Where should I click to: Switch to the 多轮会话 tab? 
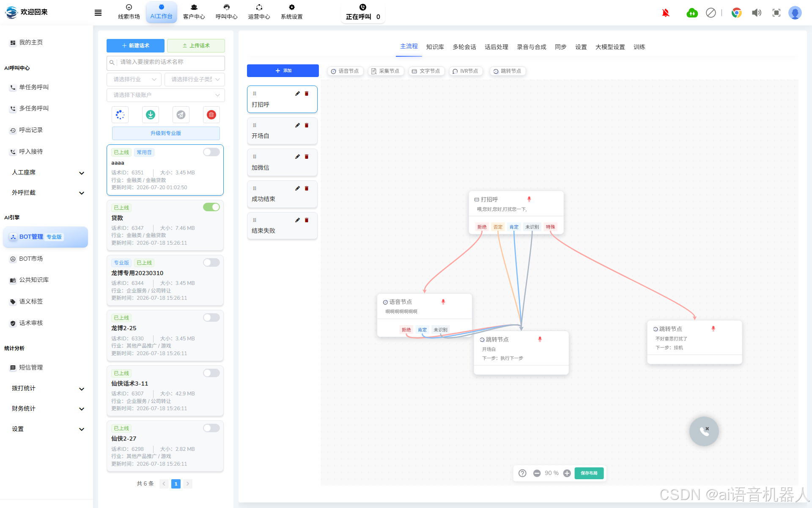click(x=464, y=47)
